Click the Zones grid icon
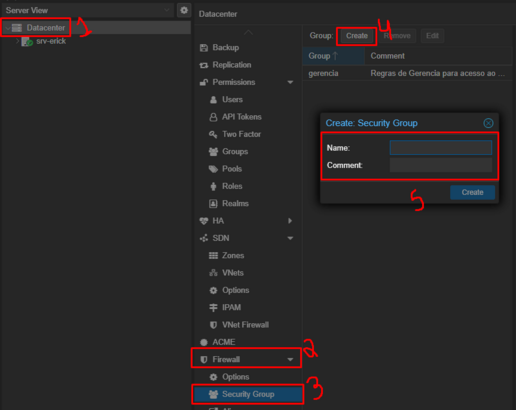Screen dimensions: 516x410 (x=213, y=256)
